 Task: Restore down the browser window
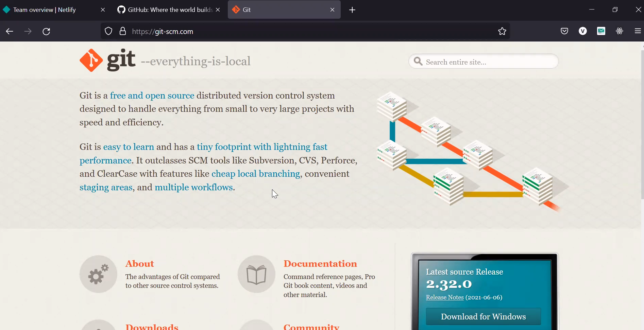[615, 10]
